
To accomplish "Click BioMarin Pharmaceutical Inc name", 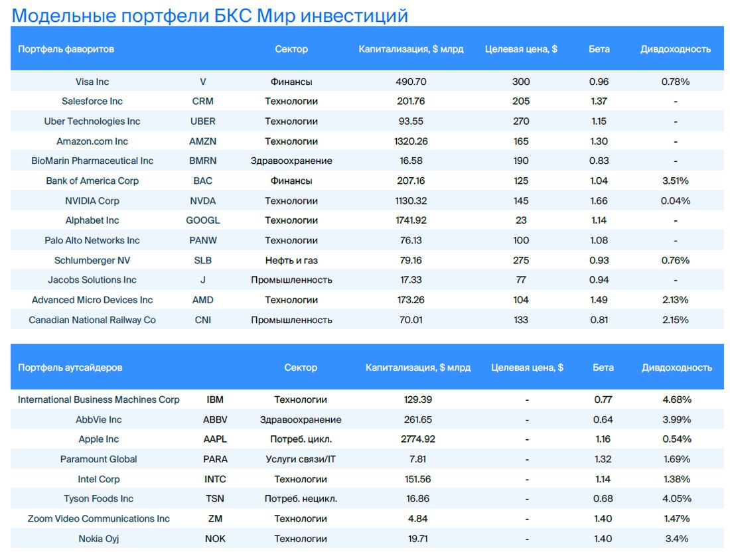I will coord(92,161).
